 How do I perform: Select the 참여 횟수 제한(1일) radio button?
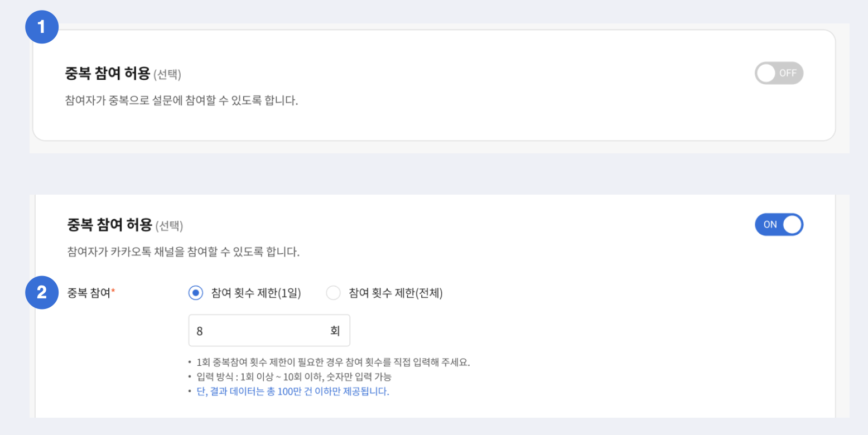pos(196,293)
